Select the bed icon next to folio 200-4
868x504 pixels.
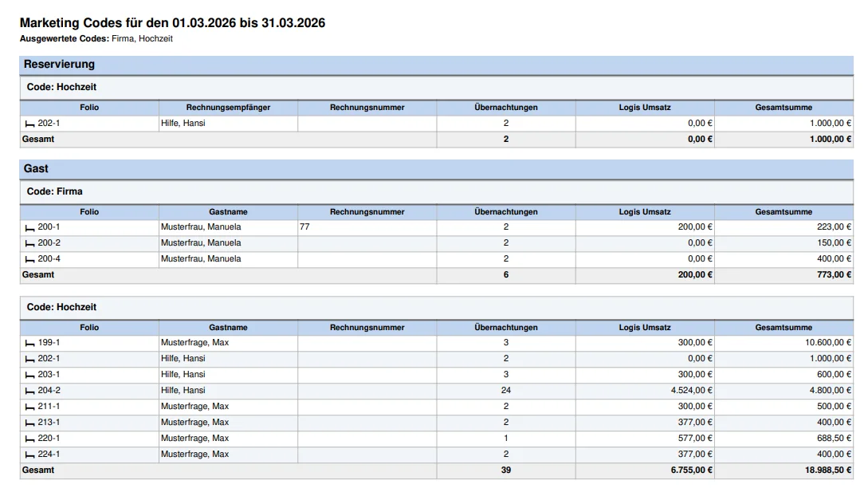(x=30, y=260)
